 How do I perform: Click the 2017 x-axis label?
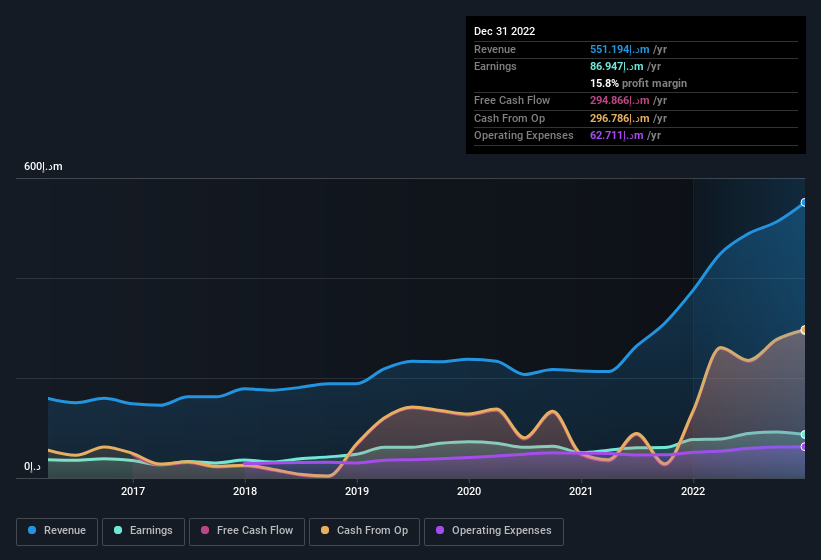click(x=133, y=491)
